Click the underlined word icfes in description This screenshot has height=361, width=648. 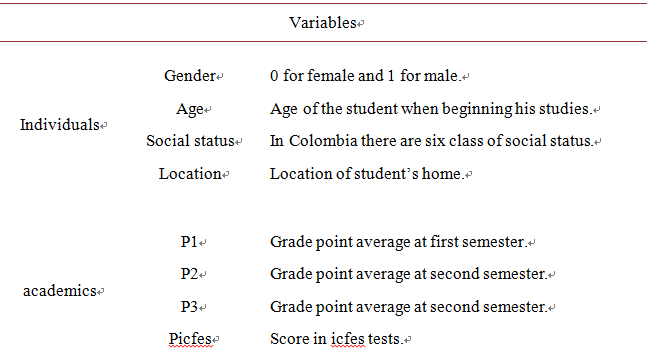tap(348, 339)
